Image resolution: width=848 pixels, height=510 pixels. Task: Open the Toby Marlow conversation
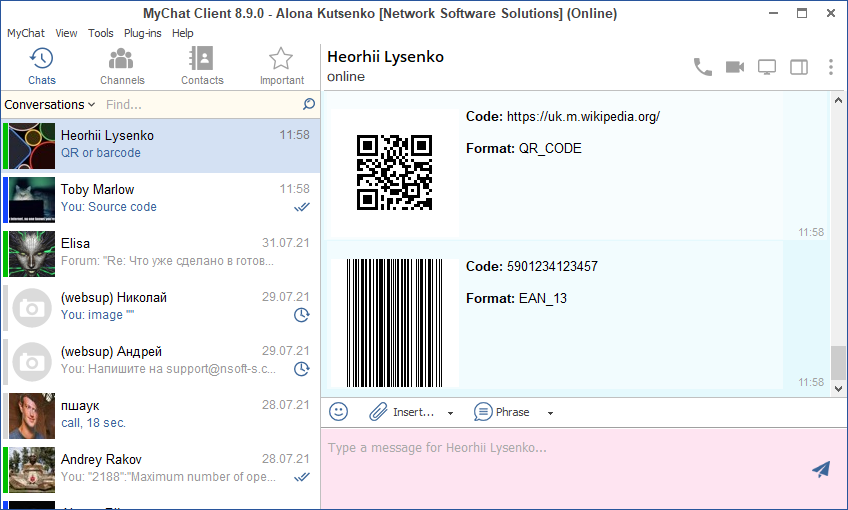pyautogui.click(x=160, y=198)
